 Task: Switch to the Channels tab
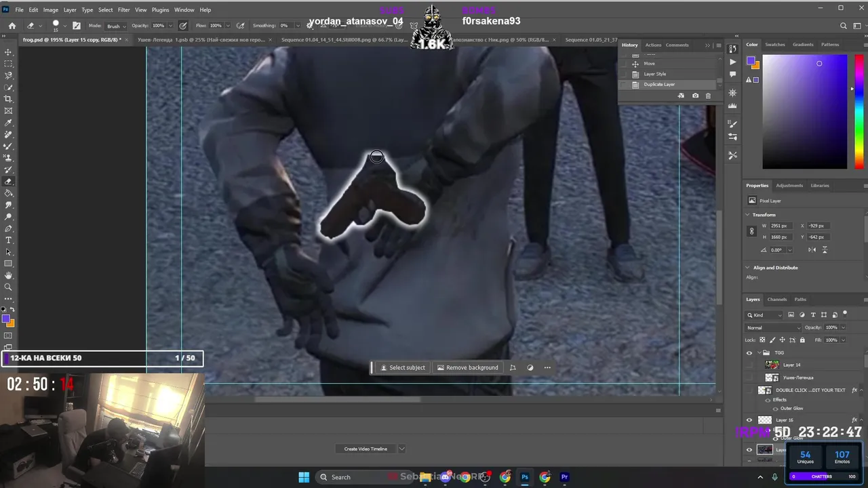(777, 299)
